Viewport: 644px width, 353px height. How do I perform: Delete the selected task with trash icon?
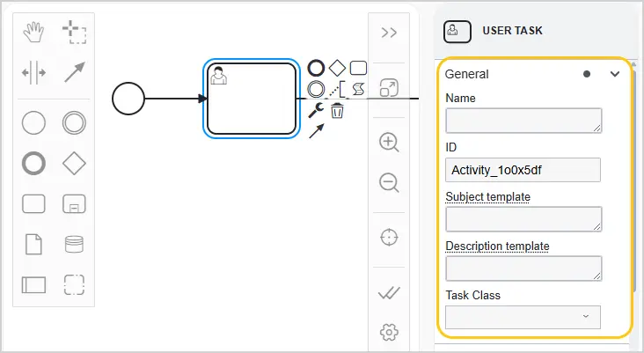(x=337, y=110)
